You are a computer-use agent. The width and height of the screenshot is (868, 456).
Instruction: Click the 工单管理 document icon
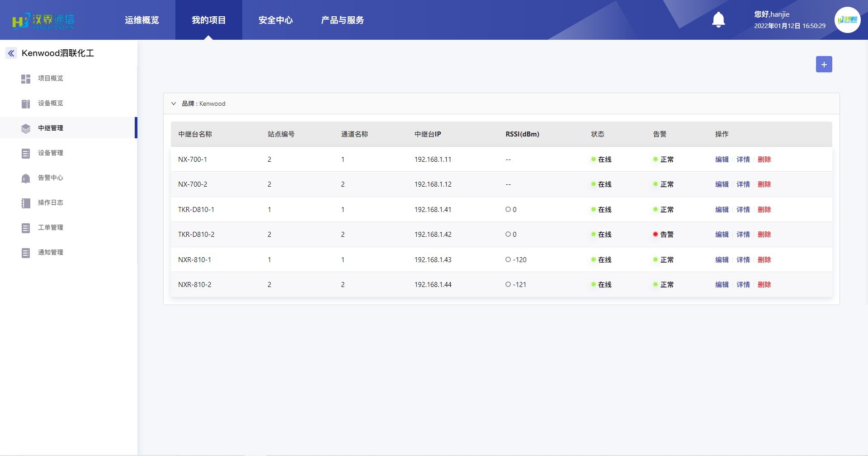pos(26,228)
